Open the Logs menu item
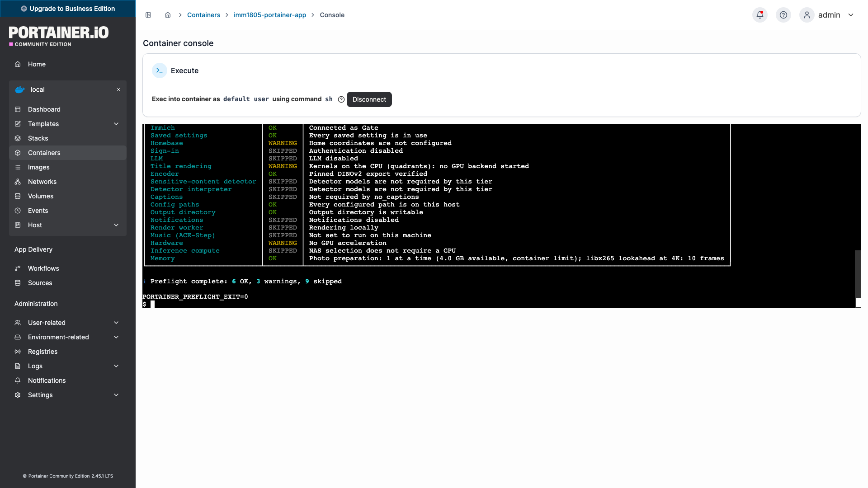 click(x=68, y=366)
